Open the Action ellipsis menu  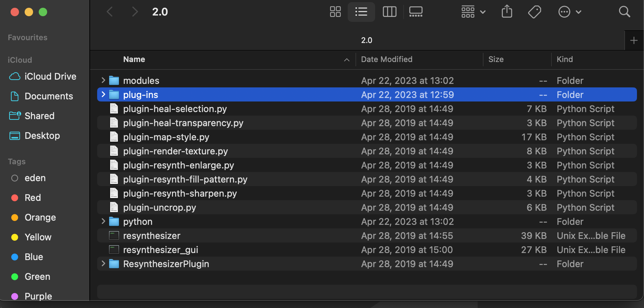[x=569, y=12]
